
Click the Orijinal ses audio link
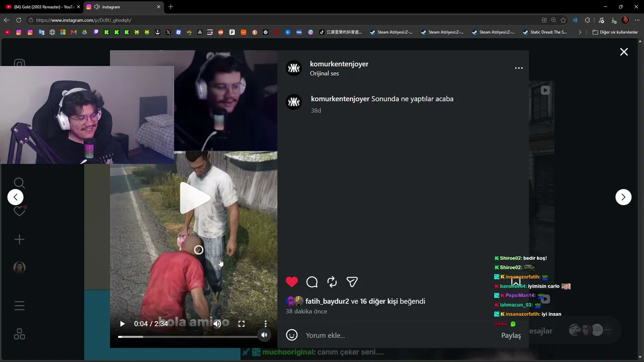click(325, 73)
